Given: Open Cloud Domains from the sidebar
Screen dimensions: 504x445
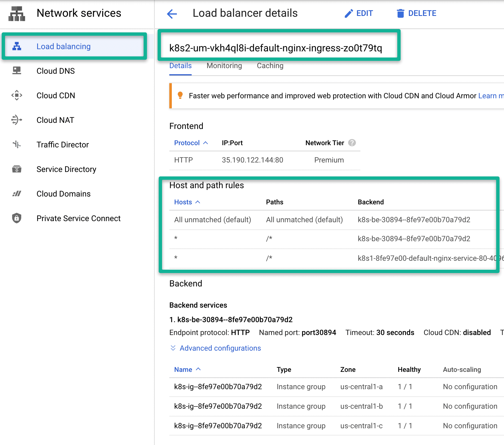Looking at the screenshot, I should click(x=63, y=193).
